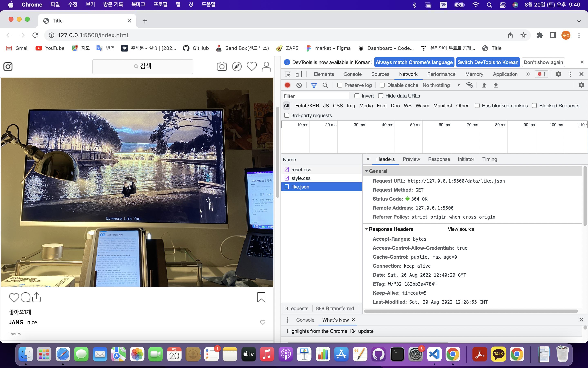Viewport: 588px width, 368px height.
Task: Open the 북마크 menu in the macOS menu bar
Action: pos(138,5)
